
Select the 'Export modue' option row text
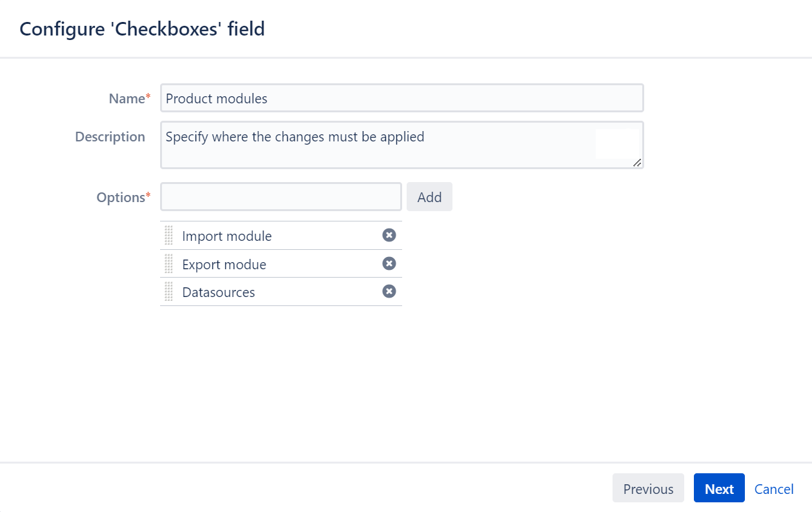point(224,265)
